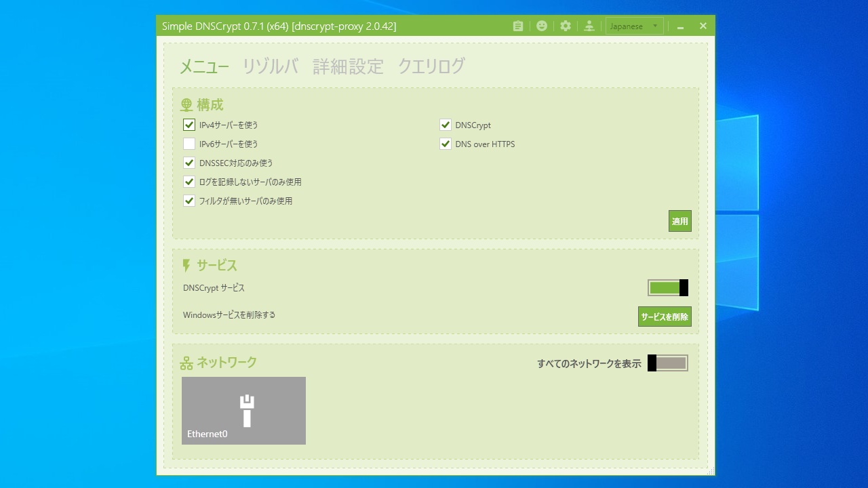Click the network icon beside ネットワーク heading
This screenshot has width=868, height=488.
(186, 363)
